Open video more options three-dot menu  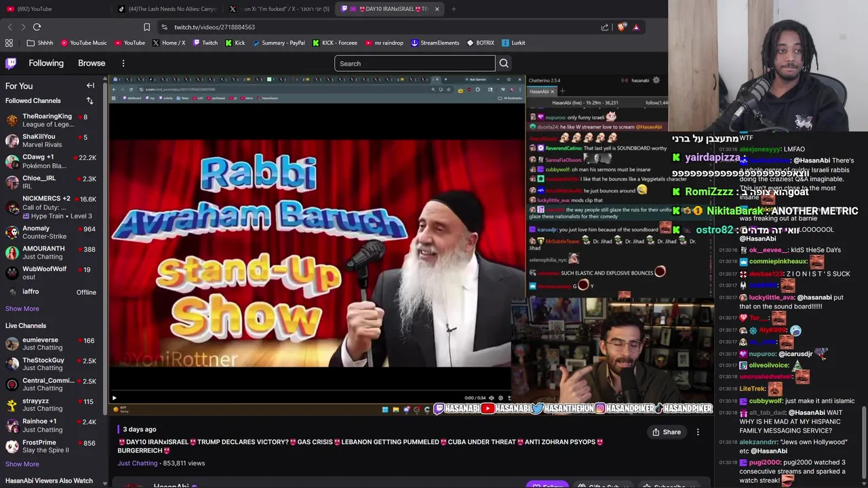coord(697,432)
